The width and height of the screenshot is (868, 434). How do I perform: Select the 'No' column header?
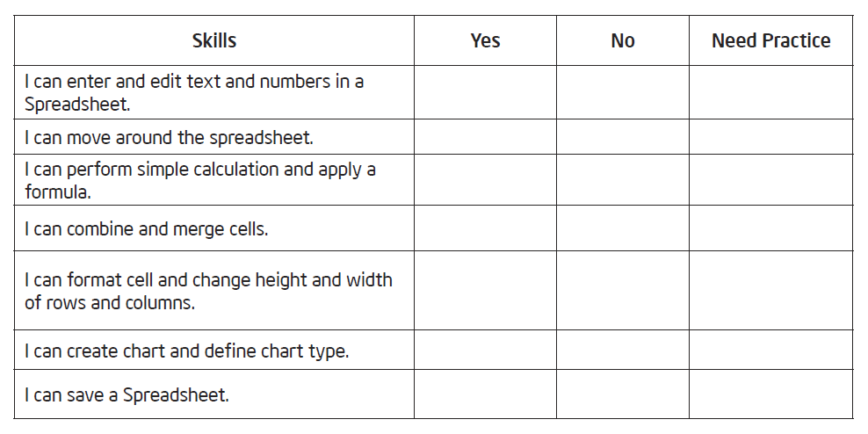pyautogui.click(x=622, y=40)
